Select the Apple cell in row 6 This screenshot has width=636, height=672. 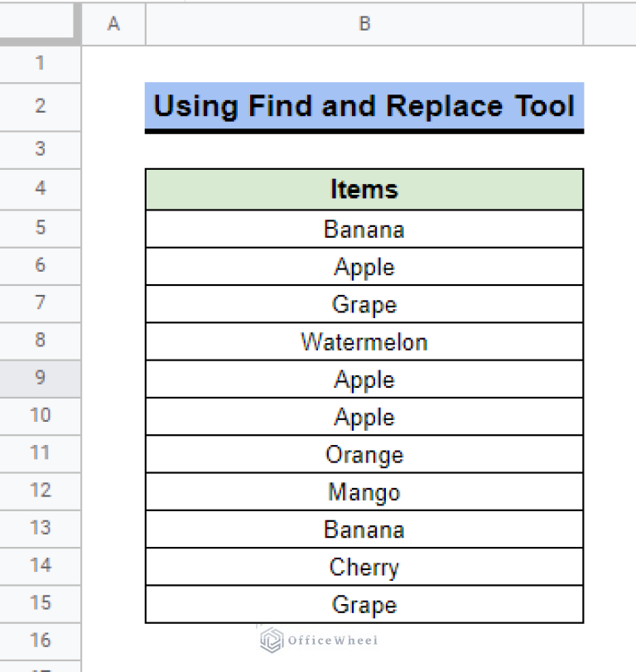click(364, 267)
